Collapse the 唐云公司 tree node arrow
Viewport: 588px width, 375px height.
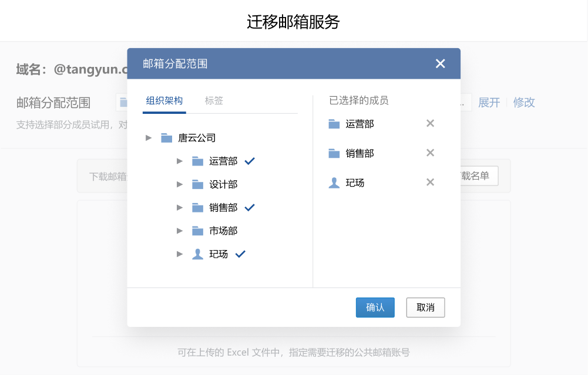pos(149,138)
